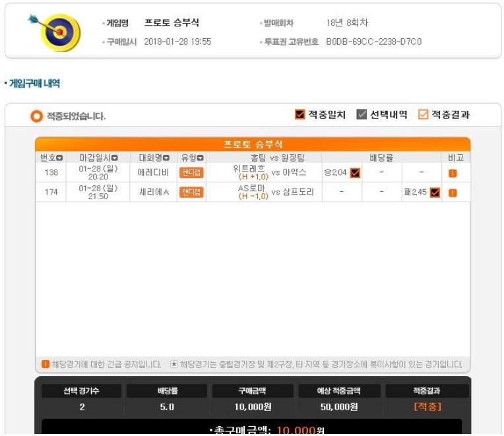Screen dimensions: 504x436
Task: Click the 위트레흐트 vs 아약스 match text
Action: click(269, 173)
